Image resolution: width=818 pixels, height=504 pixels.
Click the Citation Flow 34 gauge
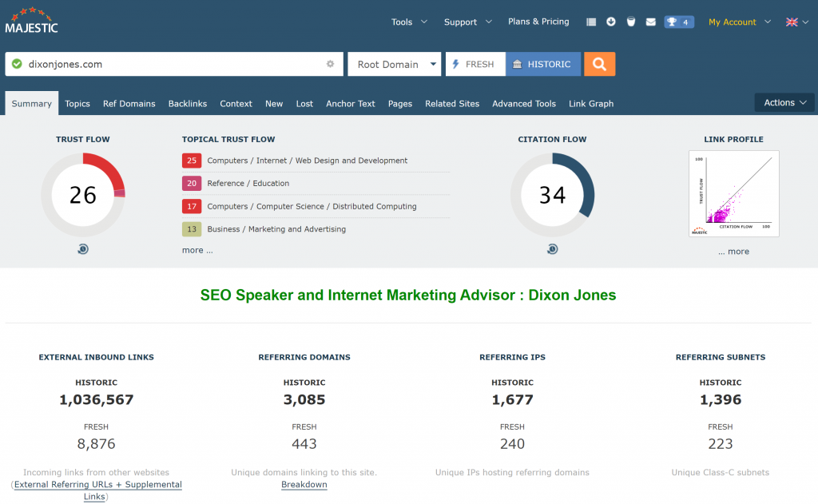point(553,195)
